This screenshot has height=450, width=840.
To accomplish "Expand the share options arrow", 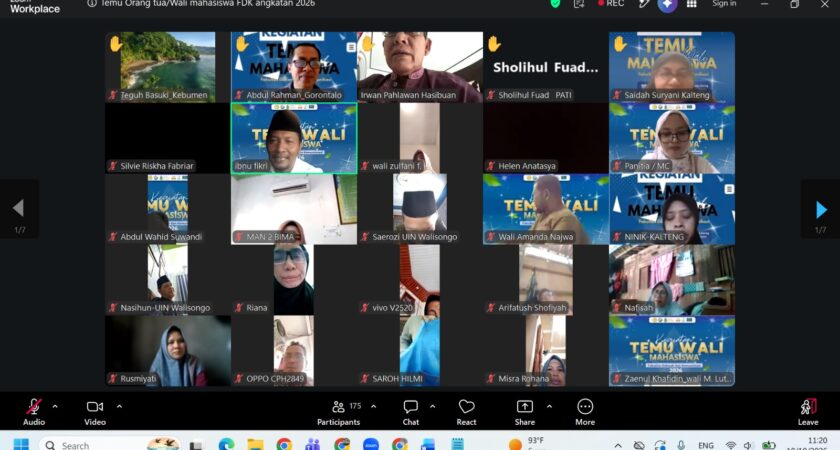I will (x=549, y=407).
